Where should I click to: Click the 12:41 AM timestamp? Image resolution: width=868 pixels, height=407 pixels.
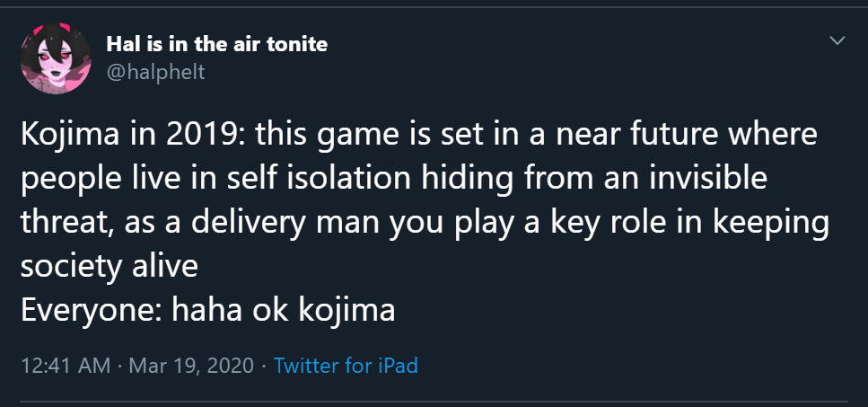pyautogui.click(x=66, y=366)
